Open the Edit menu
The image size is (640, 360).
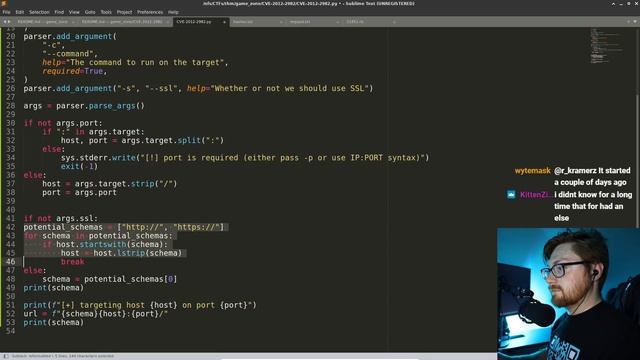20,12
